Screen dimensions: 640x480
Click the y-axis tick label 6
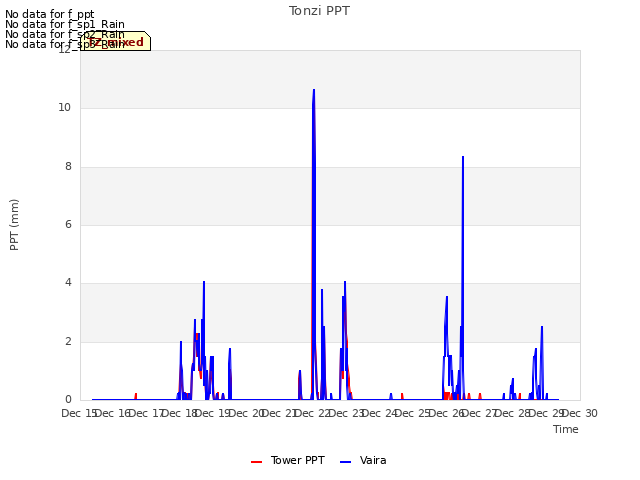[x=68, y=224]
